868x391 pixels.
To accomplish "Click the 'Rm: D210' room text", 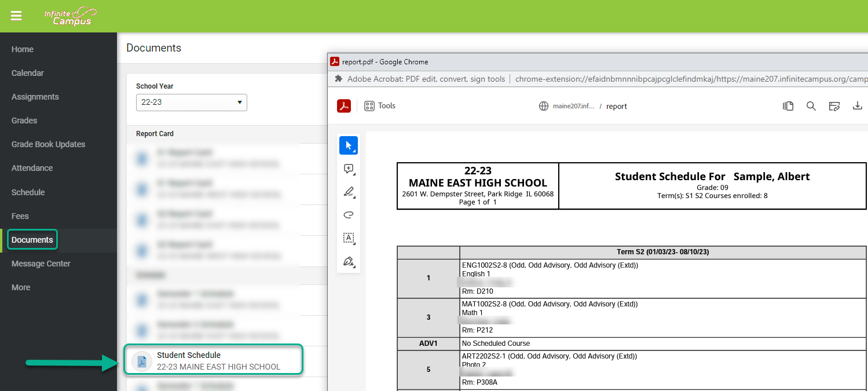I will pos(478,291).
